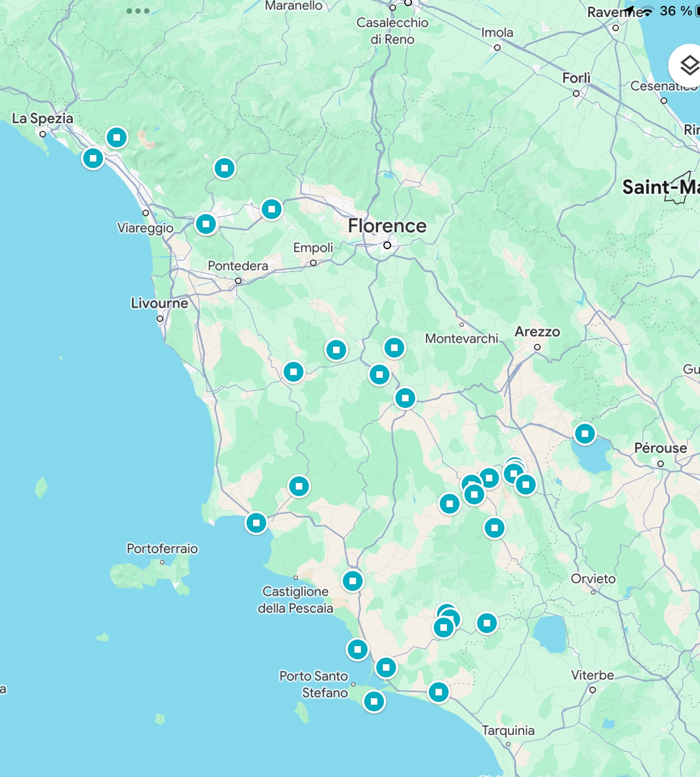Select the marker directly north of Tarquinia coast
Image resolution: width=700 pixels, height=777 pixels.
(x=439, y=692)
